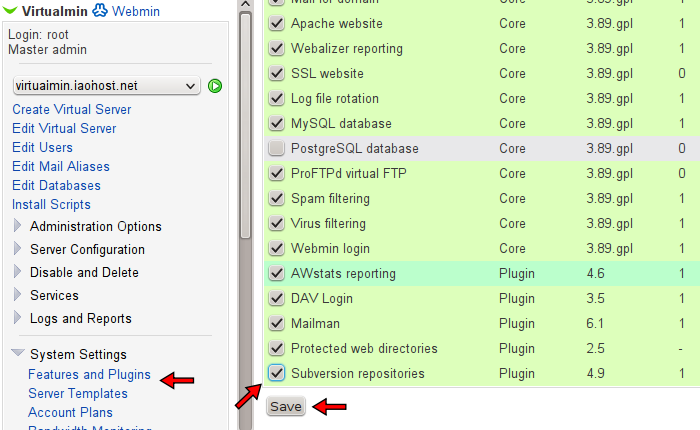Toggle the Virus filtering checkbox
Screen dimensions: 700x430
point(277,223)
